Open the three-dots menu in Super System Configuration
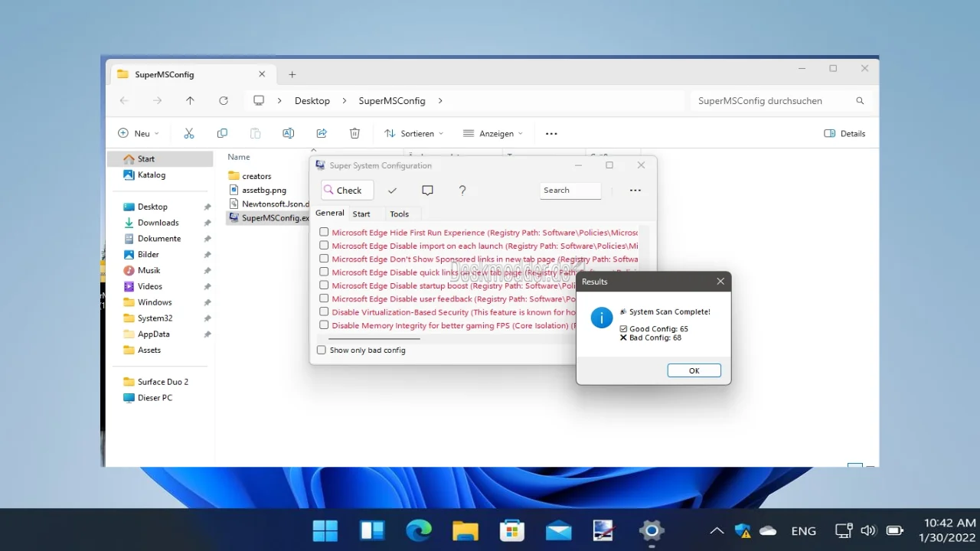 (635, 191)
